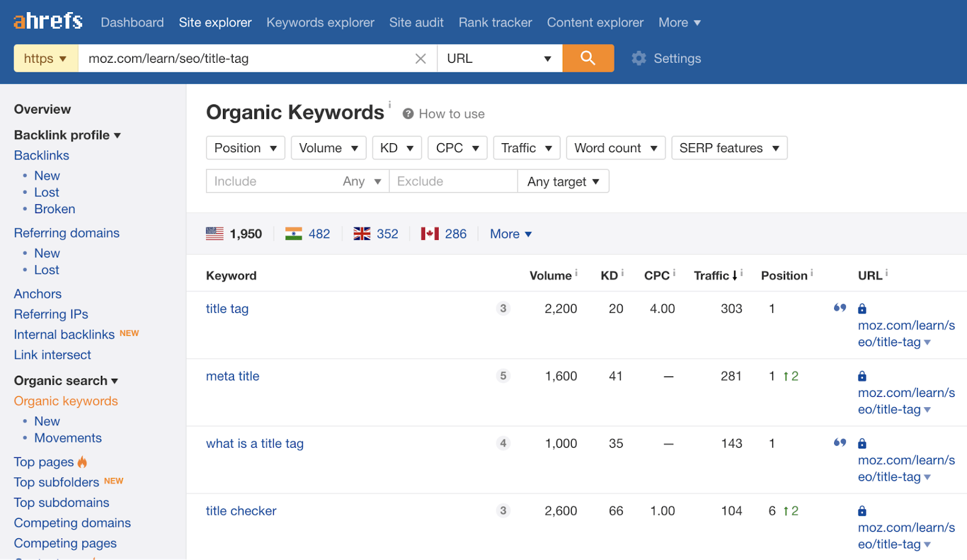Click the info icon on the Volume column
This screenshot has height=560, width=967.
pyautogui.click(x=575, y=272)
